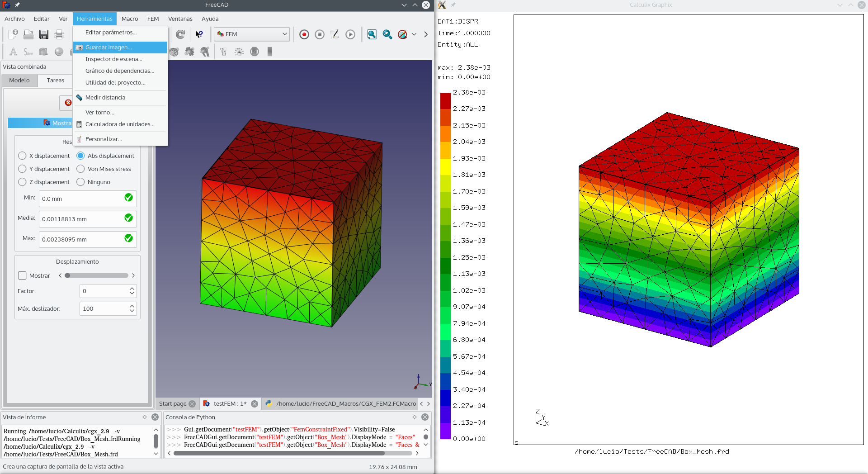This screenshot has height=474, width=868.
Task: Choose Medir distancia menu entry
Action: click(120, 97)
